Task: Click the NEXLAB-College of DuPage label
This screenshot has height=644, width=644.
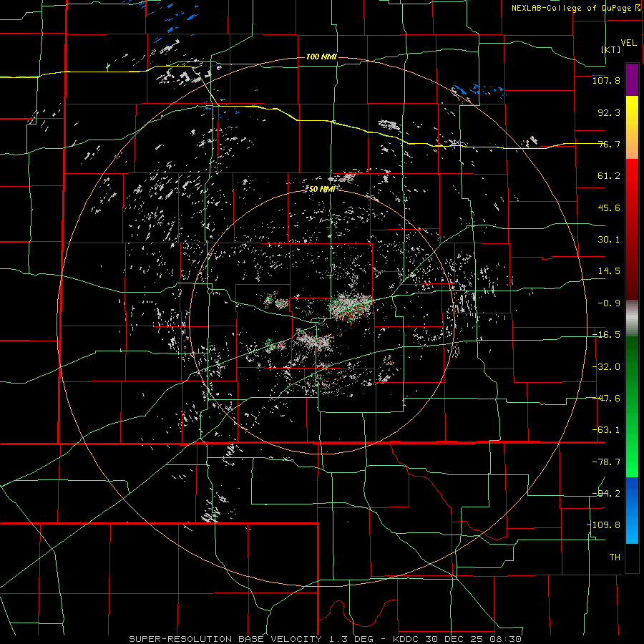Action: coord(571,8)
